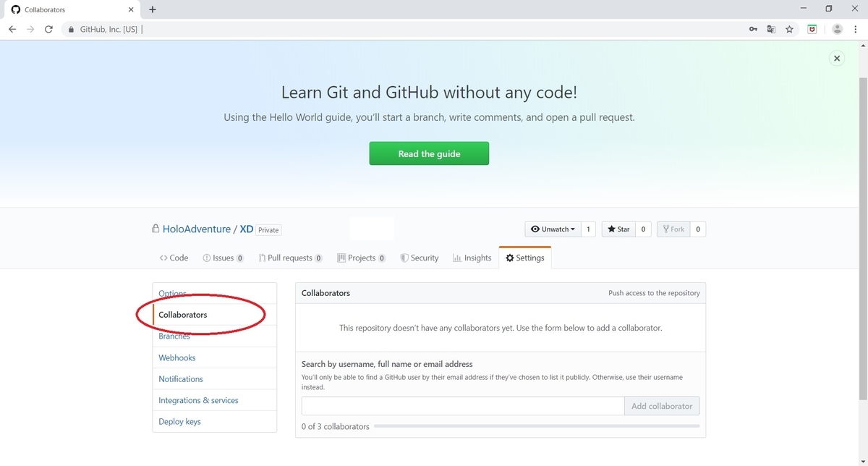Switch to the Insights tab

tap(472, 258)
